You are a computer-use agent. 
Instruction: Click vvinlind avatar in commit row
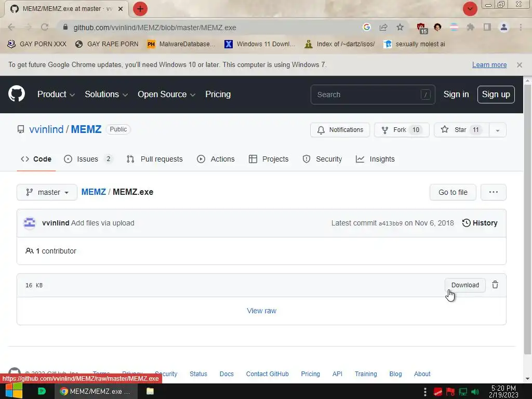[30, 223]
